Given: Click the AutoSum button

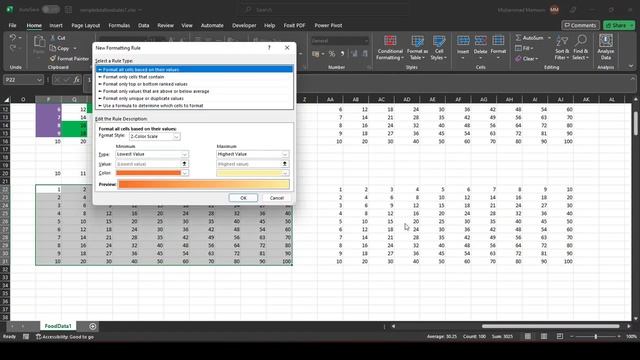Looking at the screenshot, I should pos(529,38).
